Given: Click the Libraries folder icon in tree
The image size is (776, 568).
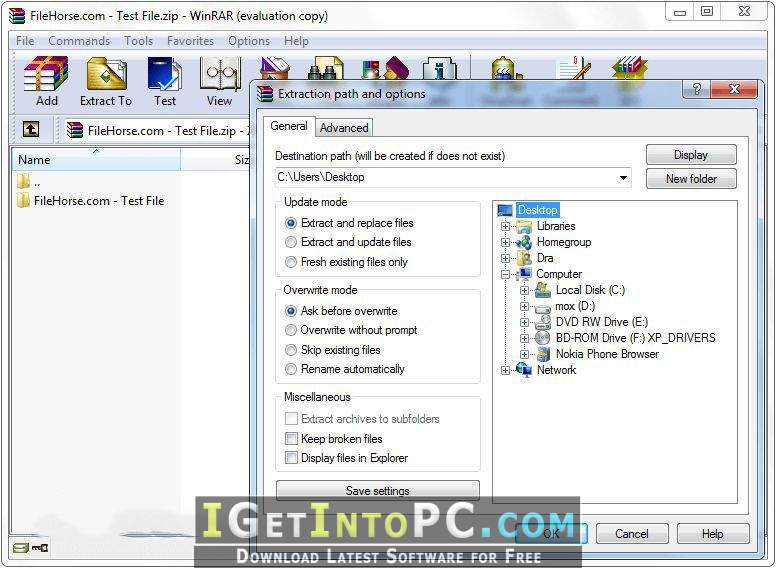Looking at the screenshot, I should [x=524, y=227].
